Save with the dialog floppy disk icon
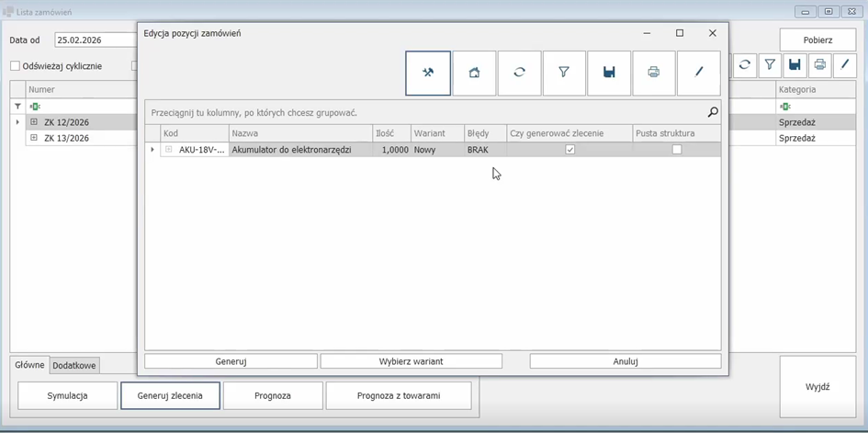The image size is (868, 433). (x=609, y=73)
